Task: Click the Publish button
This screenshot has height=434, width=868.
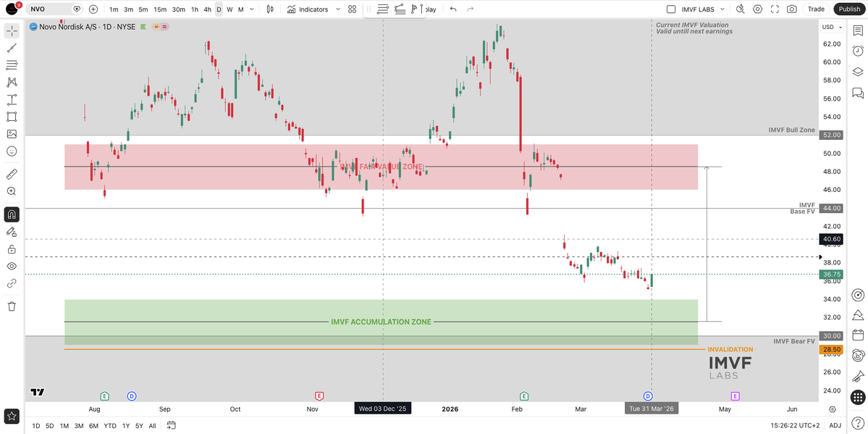Action: (849, 9)
